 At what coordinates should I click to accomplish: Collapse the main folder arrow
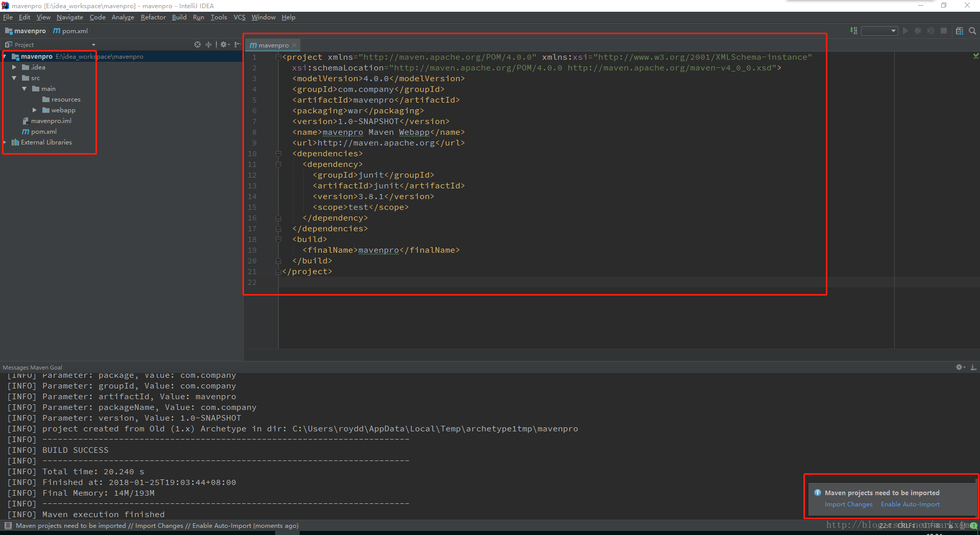[x=24, y=89]
